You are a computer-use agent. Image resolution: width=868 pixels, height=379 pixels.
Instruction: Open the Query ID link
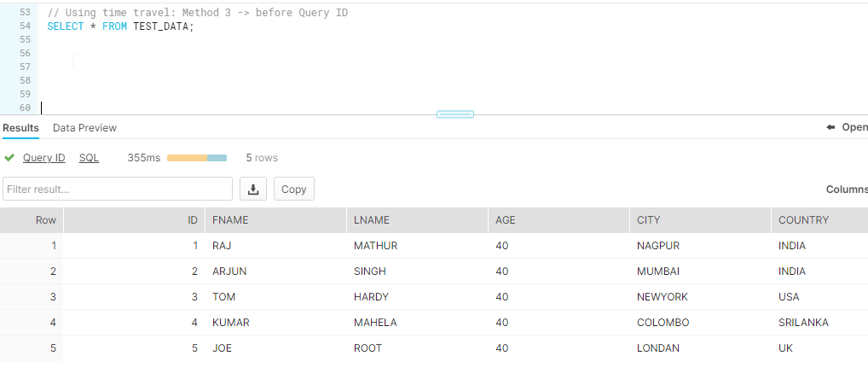click(43, 158)
